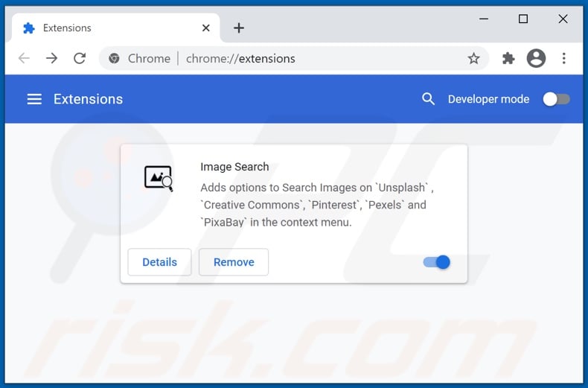588x388 pixels.
Task: Reload the extensions page
Action: click(80, 59)
